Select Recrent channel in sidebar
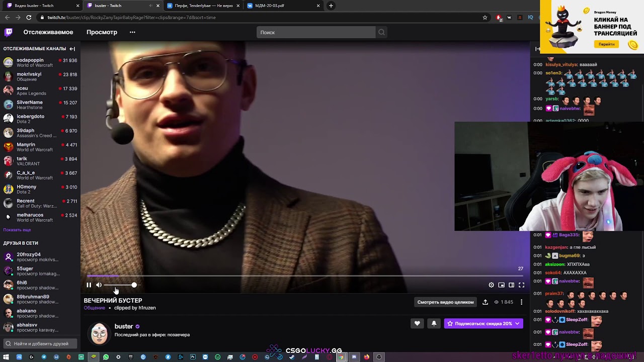Screen dimensions: 644x362 pyautogui.click(x=40, y=204)
